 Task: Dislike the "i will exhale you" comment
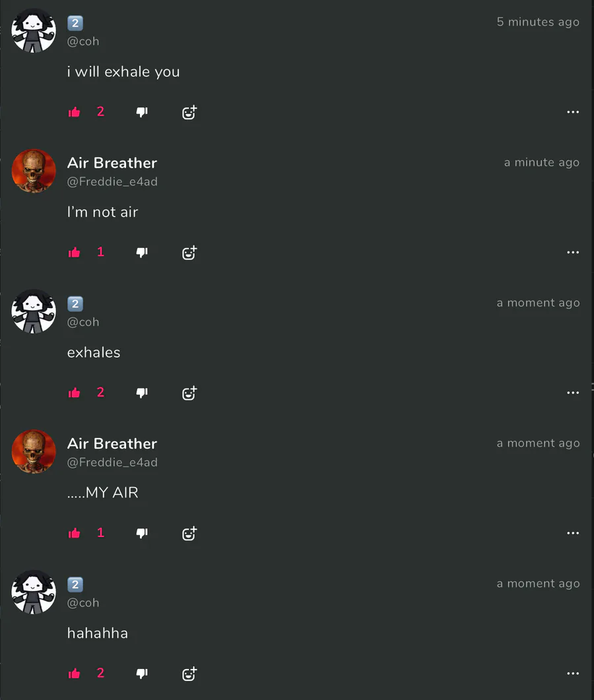(x=142, y=112)
